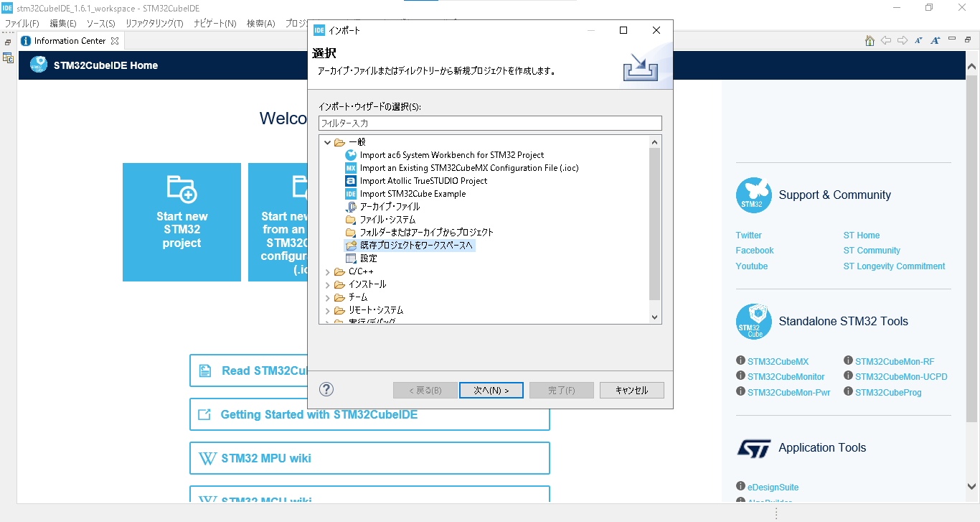Click the wizard list vertical scrollbar
Image resolution: width=980 pixels, height=522 pixels.
(654, 223)
